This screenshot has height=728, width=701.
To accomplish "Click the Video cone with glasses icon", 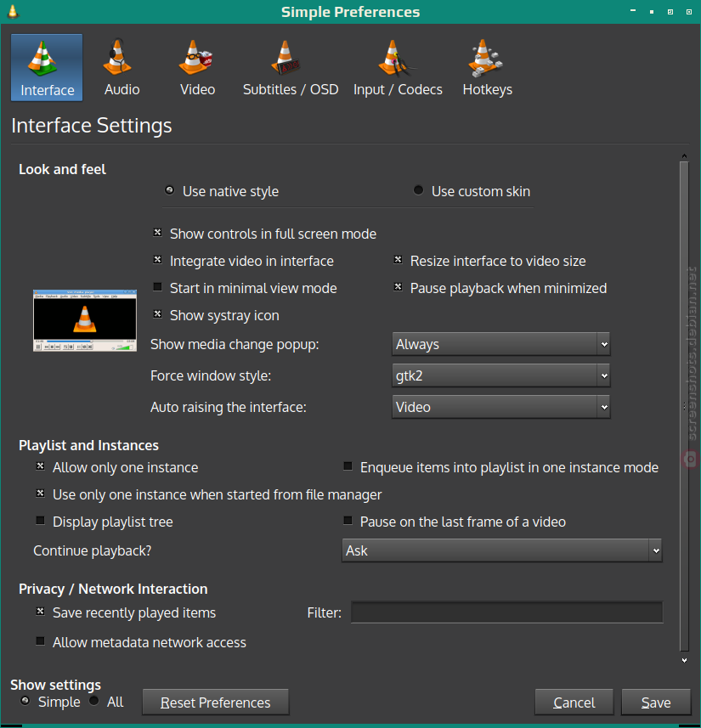I will click(195, 58).
